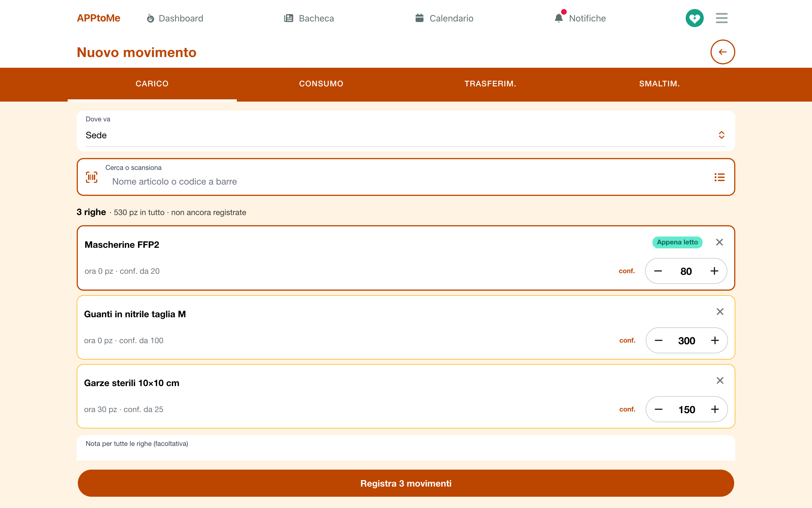
Task: Edit the quantity value 300
Action: (687, 341)
